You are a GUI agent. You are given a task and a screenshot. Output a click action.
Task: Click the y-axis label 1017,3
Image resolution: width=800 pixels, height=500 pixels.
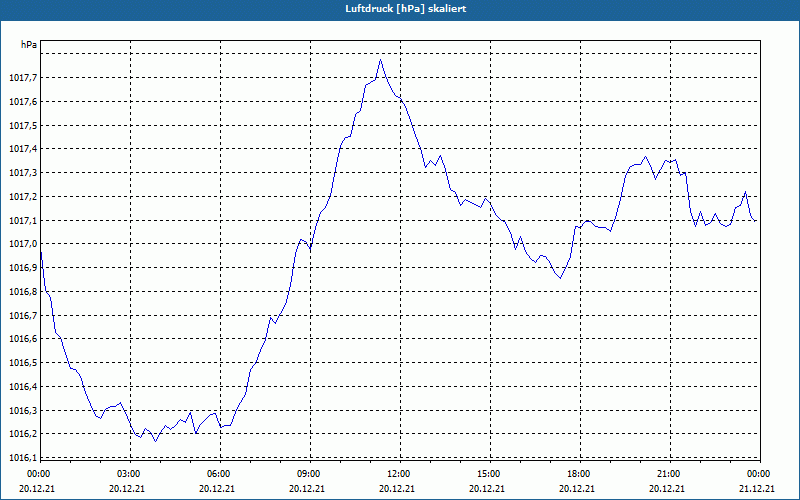pyautogui.click(x=23, y=173)
